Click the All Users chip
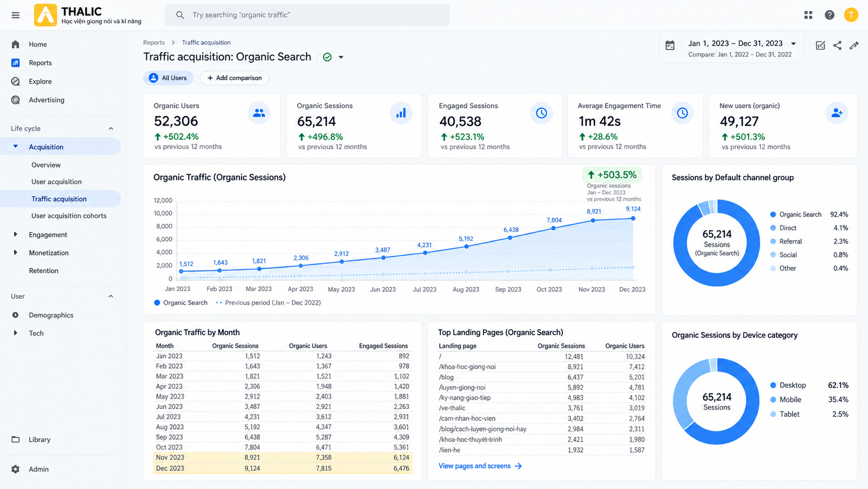This screenshot has width=868, height=489. (x=168, y=78)
